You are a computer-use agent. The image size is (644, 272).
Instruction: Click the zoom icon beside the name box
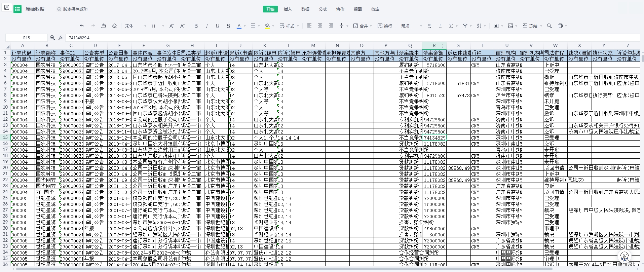(52, 38)
